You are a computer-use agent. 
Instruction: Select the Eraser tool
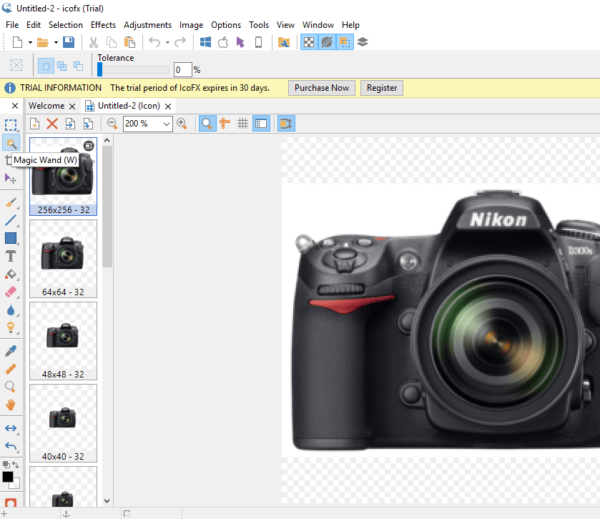point(11,292)
